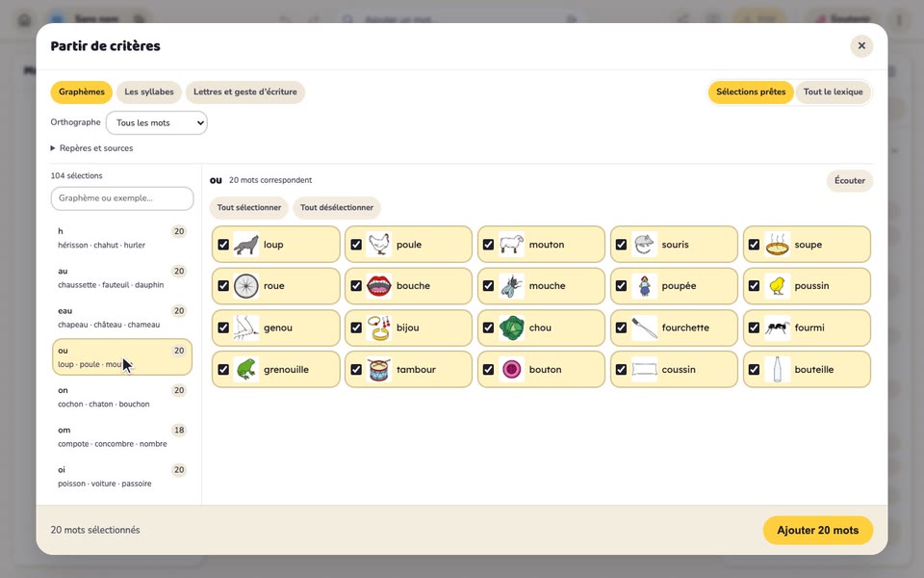
Task: Click the Écouter button
Action: point(850,180)
